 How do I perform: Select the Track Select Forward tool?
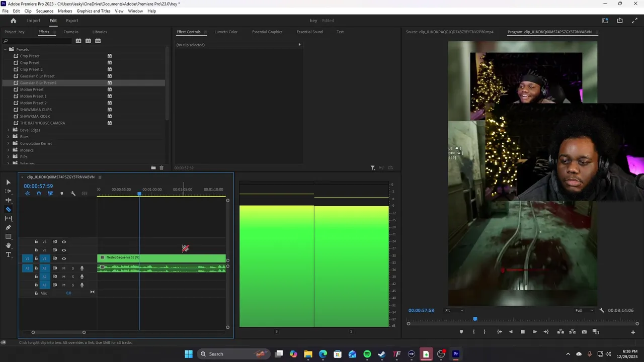pyautogui.click(x=8, y=191)
